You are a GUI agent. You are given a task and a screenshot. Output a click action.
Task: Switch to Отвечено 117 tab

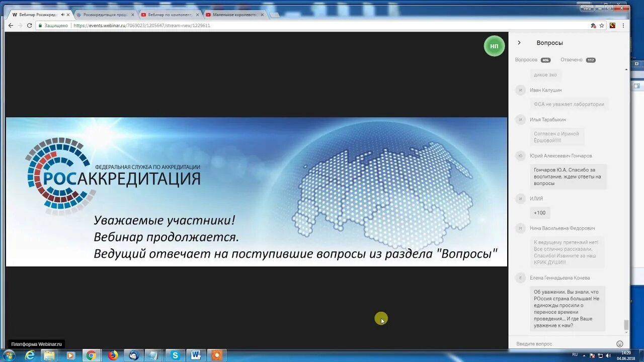pyautogui.click(x=578, y=60)
